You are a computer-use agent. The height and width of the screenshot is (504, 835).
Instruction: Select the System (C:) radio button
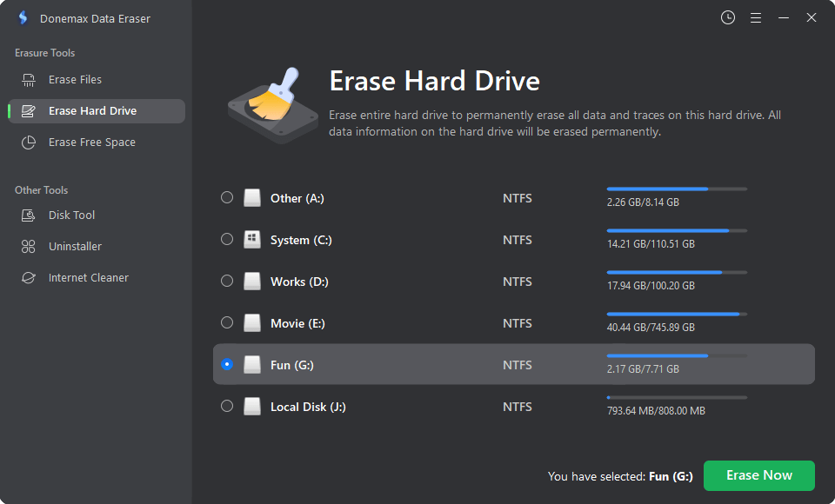click(227, 239)
